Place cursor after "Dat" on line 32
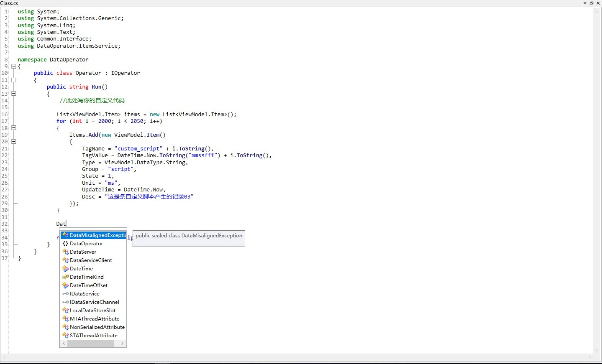Screen dimensions: 602x364 click(66, 224)
